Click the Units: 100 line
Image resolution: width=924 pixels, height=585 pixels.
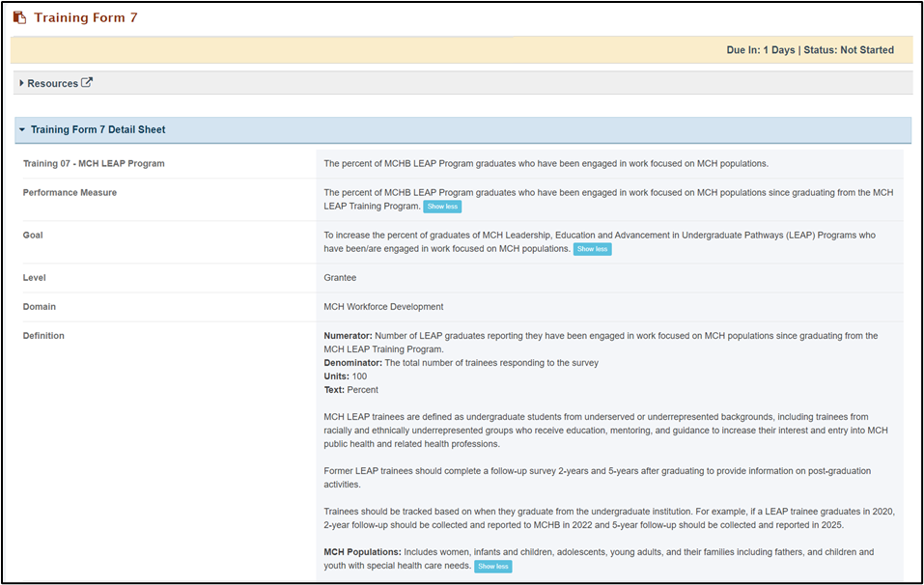(x=346, y=376)
